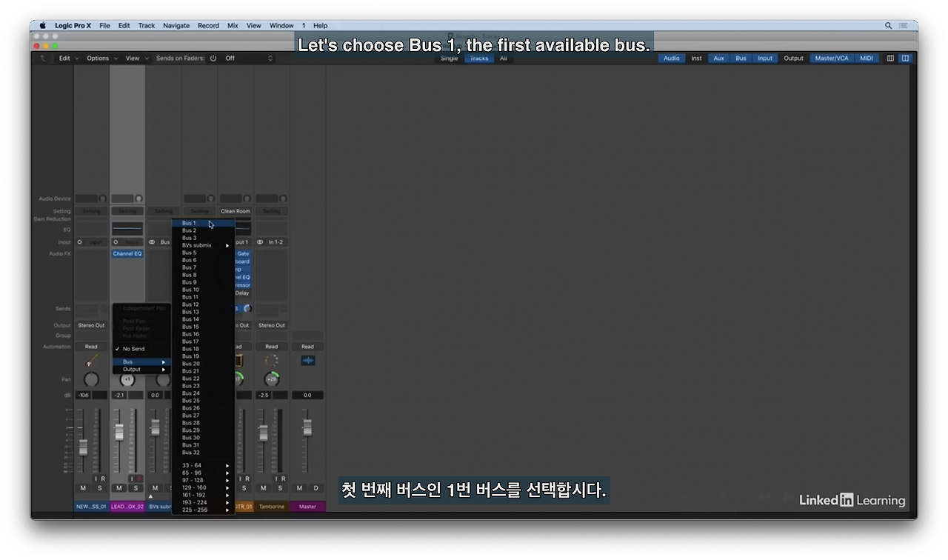948x560 pixels.
Task: Click the Master strip Dim (D) button
Action: pos(316,488)
